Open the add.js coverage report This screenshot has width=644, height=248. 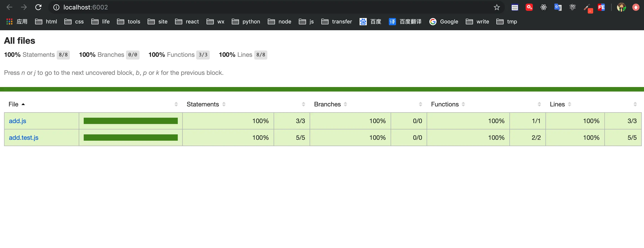pos(18,121)
